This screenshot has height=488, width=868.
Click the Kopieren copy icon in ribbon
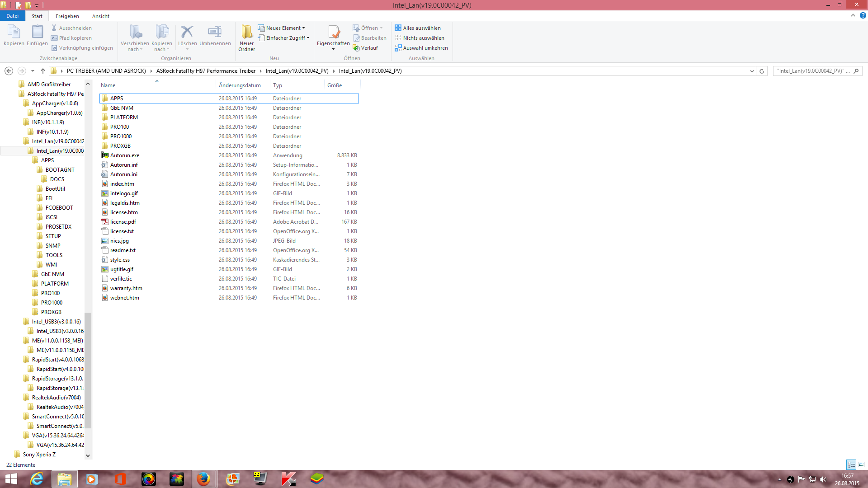point(14,33)
